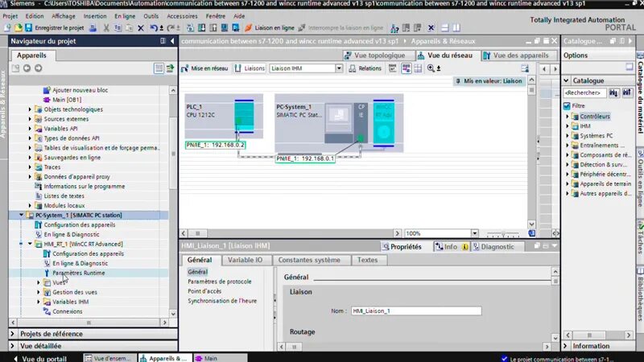Open the Edition menu
Screen dimensions: 644x362
tap(35, 16)
